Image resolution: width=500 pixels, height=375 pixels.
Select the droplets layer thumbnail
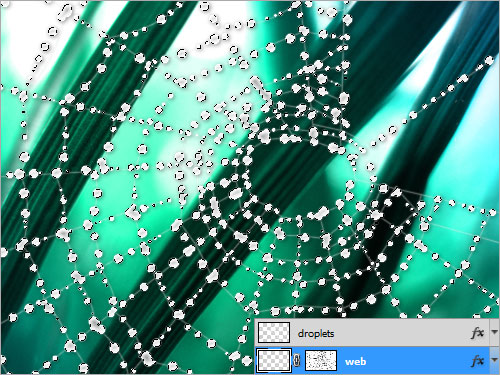(x=274, y=332)
